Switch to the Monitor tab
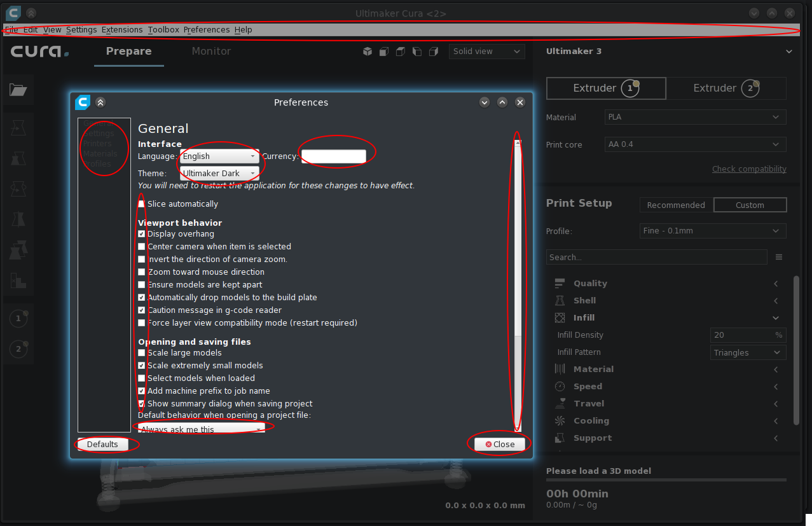The image size is (812, 526). click(x=211, y=52)
